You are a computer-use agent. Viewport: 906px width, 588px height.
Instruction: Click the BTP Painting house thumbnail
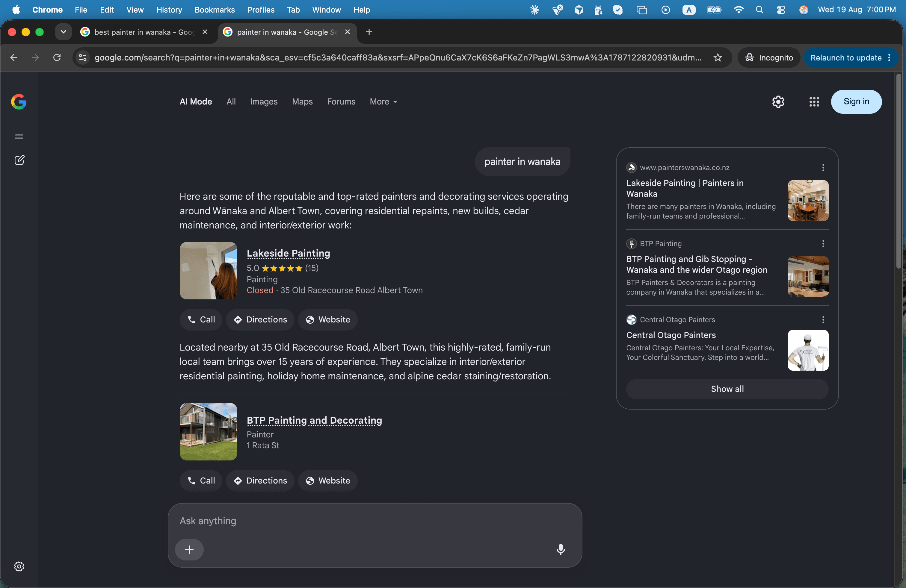208,432
